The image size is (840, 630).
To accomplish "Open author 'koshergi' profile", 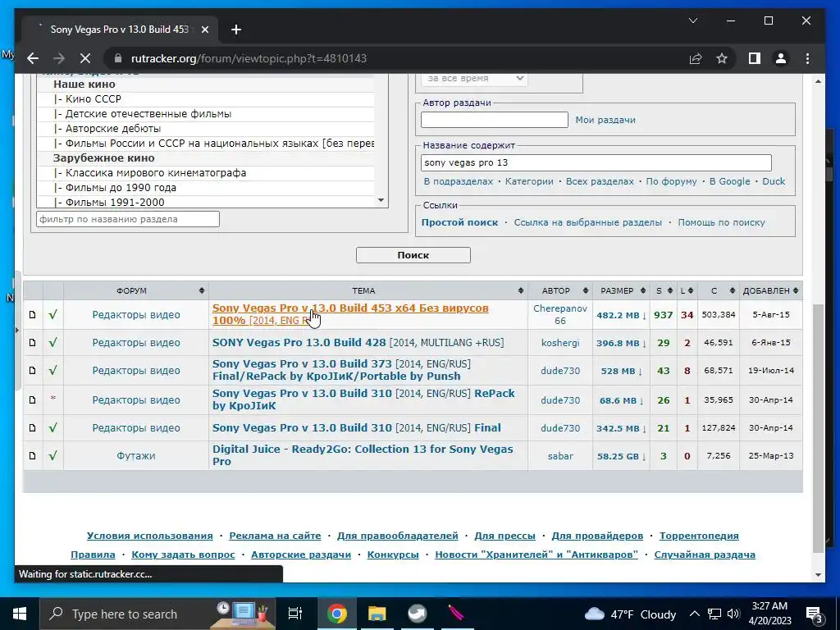I will click(x=560, y=343).
